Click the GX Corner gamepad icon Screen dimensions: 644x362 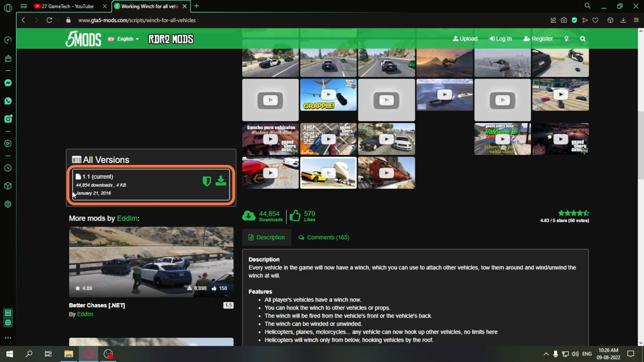coord(24,6)
